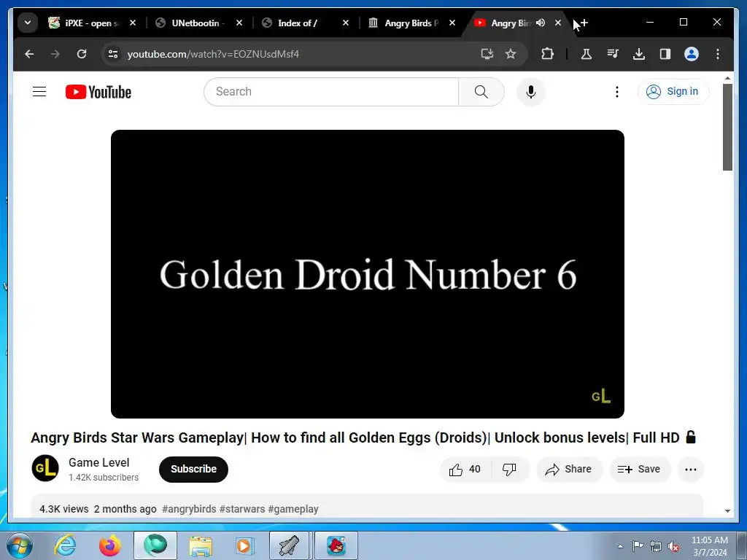The height and width of the screenshot is (560, 747).
Task: Open the Game Level channel name
Action: tap(99, 463)
